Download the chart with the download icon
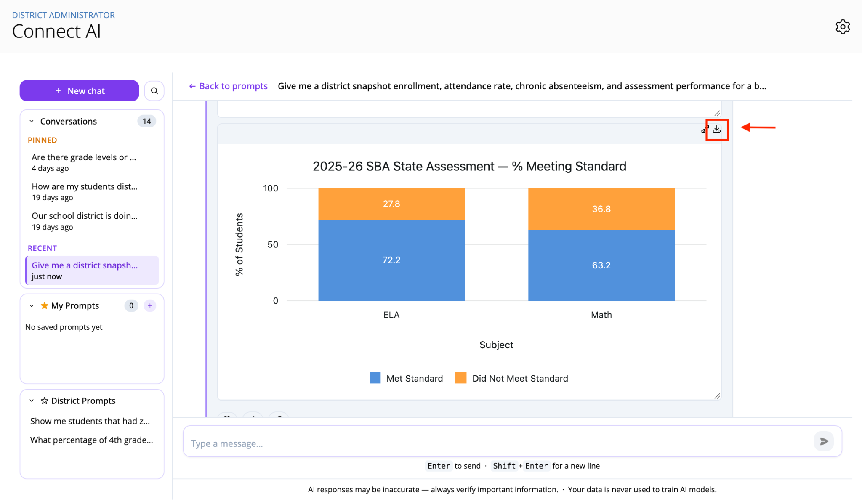Image resolution: width=862 pixels, height=504 pixels. pyautogui.click(x=717, y=129)
